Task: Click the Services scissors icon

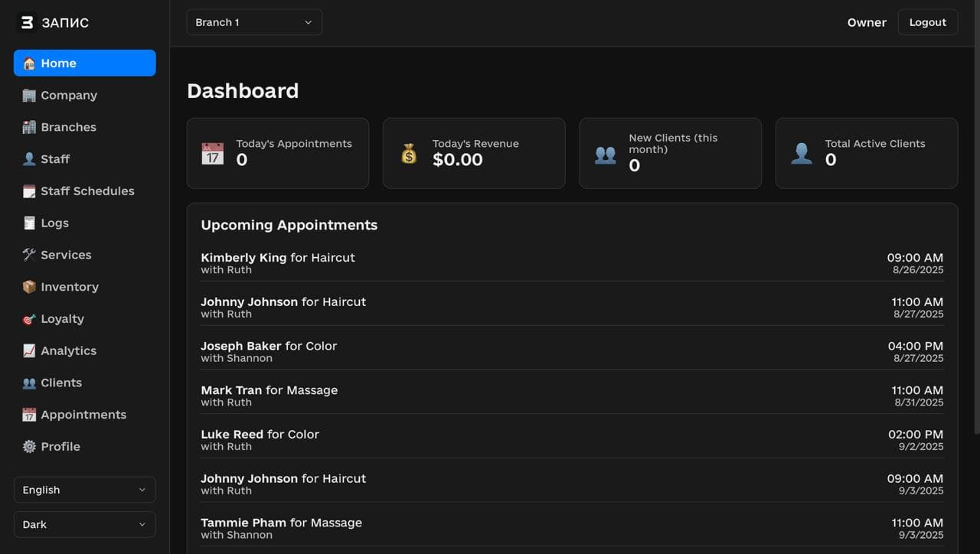Action: point(28,255)
